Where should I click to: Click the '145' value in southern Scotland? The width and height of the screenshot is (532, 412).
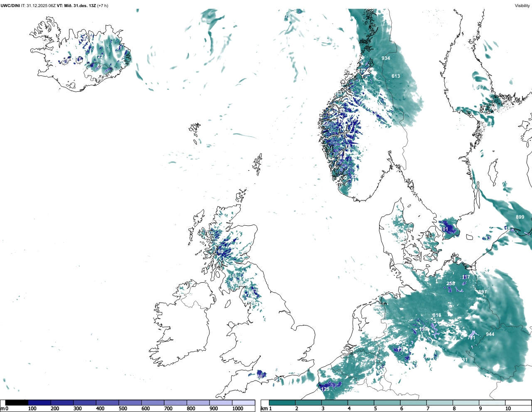[x=233, y=276]
